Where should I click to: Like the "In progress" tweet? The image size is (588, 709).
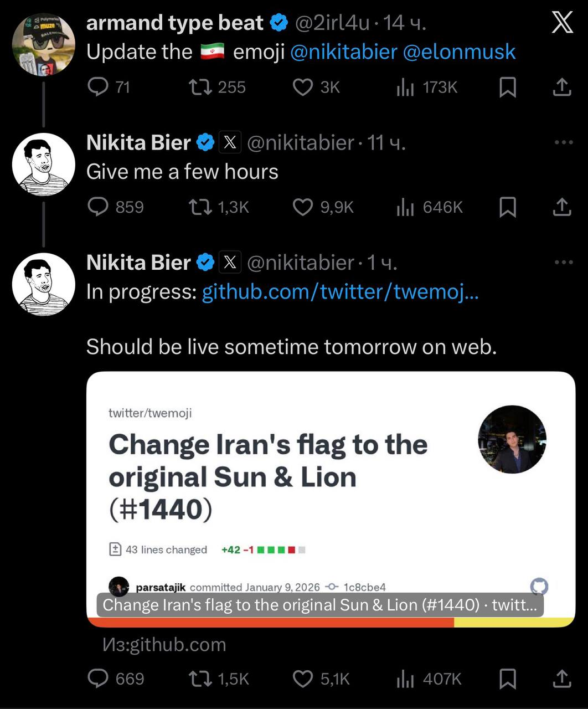tap(303, 679)
